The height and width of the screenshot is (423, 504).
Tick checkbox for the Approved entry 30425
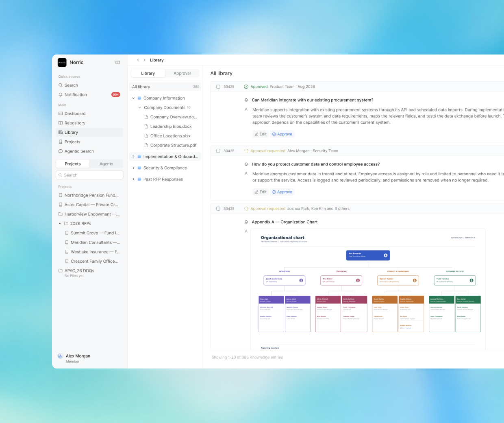coord(218,87)
